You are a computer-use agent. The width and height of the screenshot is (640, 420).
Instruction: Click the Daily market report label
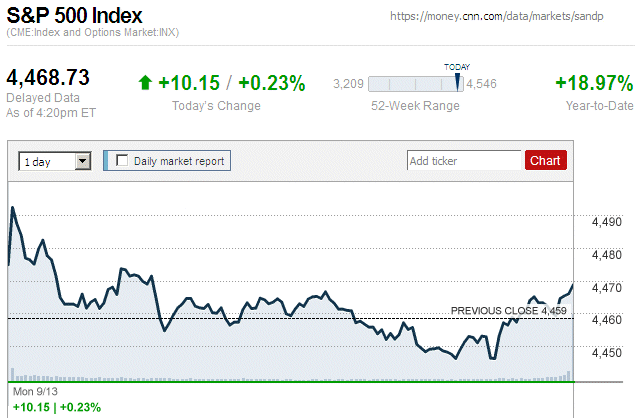pyautogui.click(x=179, y=160)
